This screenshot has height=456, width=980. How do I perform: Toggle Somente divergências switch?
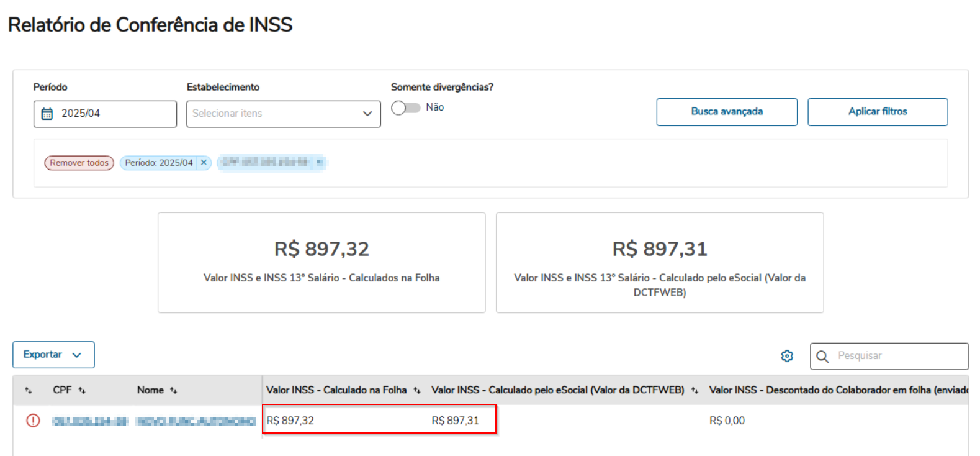pos(406,107)
